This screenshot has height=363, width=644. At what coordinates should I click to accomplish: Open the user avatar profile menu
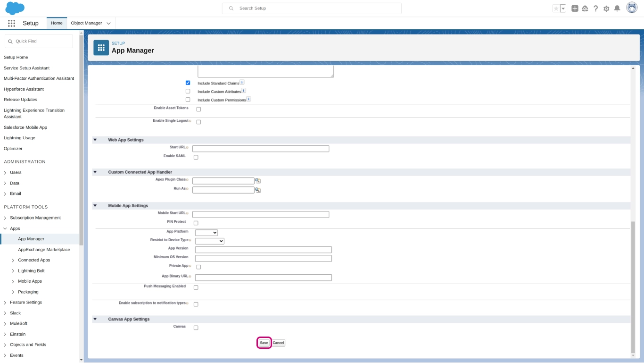click(632, 8)
